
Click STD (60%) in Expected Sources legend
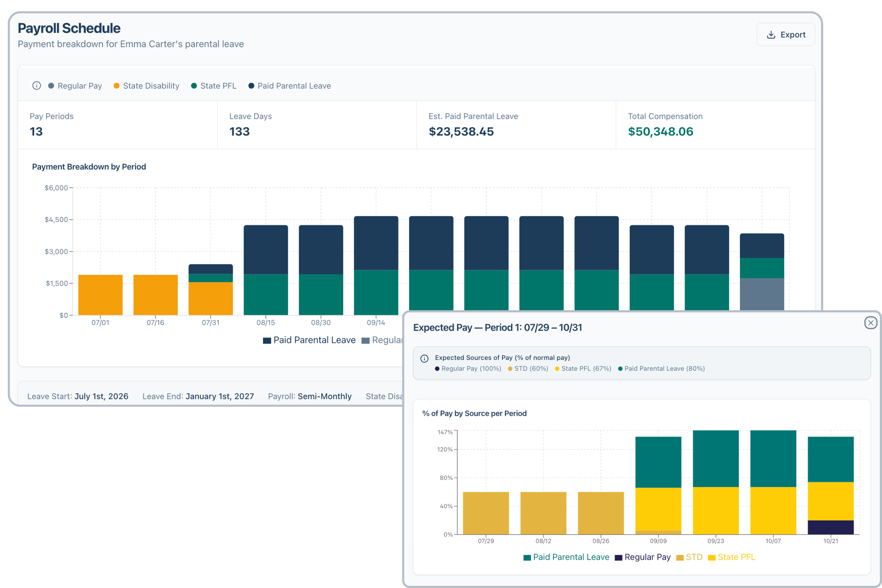point(528,369)
